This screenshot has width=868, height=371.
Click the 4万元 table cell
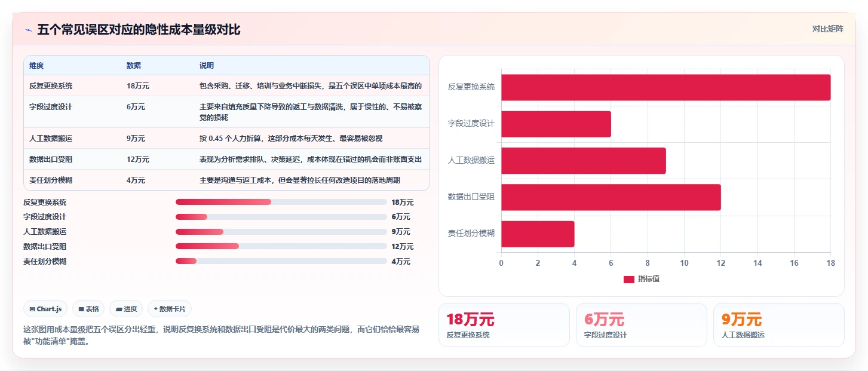pyautogui.click(x=136, y=180)
